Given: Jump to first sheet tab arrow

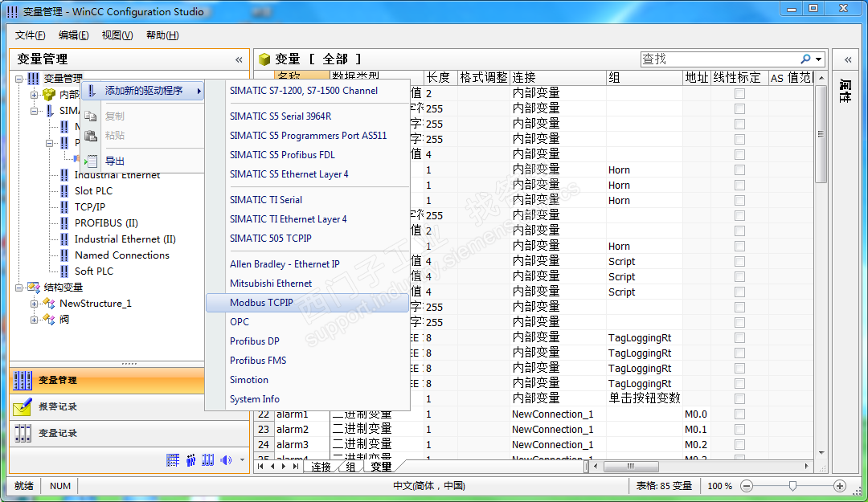Looking at the screenshot, I should click(x=260, y=467).
